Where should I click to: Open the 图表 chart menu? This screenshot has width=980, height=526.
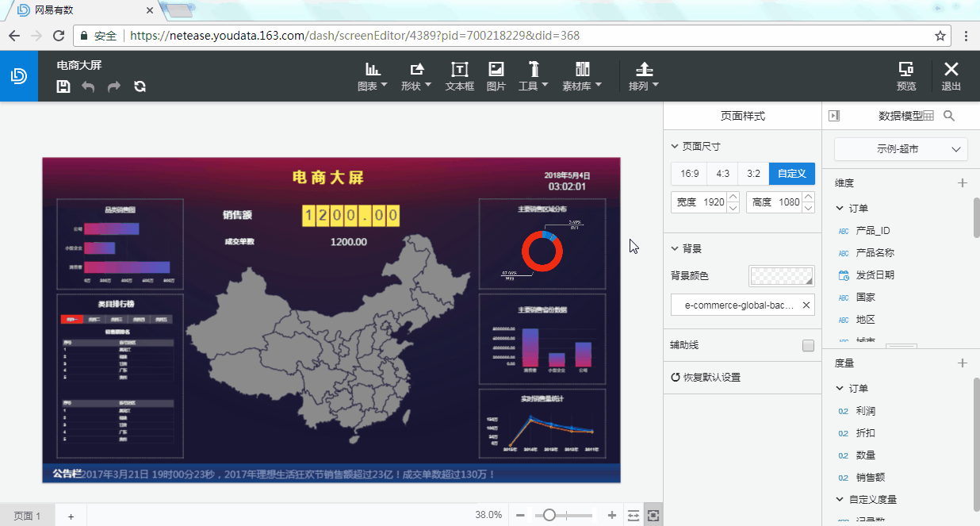372,76
